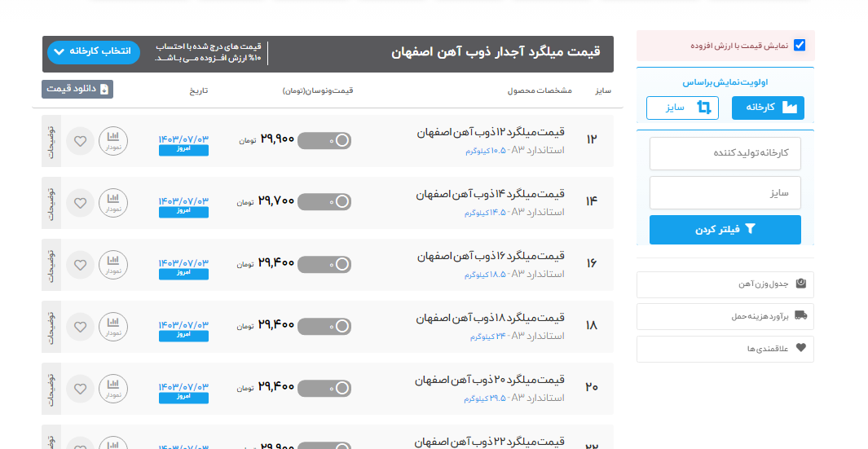This screenshot has width=868, height=449.
Task: Open برآورد هزینه حمل shipping estimate
Action: click(725, 316)
